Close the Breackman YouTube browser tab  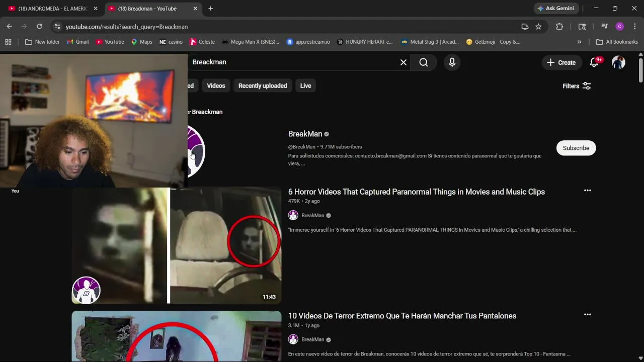[x=195, y=9]
